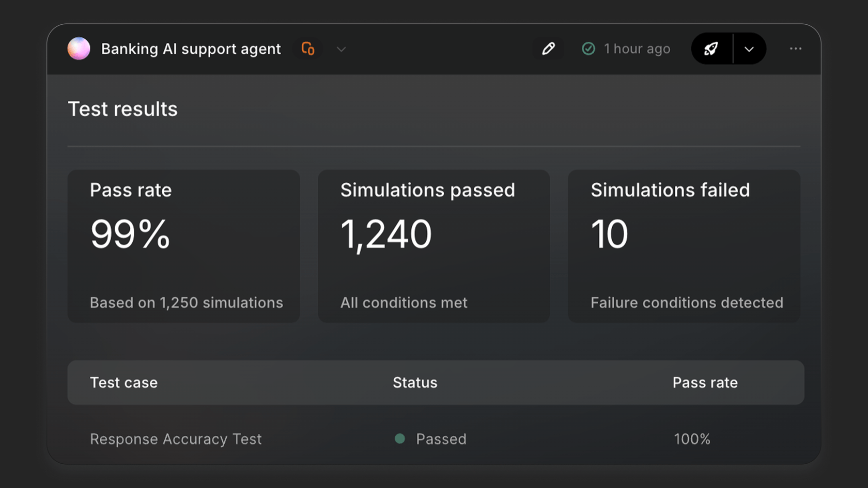The image size is (868, 488).
Task: Click the 100% pass rate value
Action: click(x=692, y=438)
